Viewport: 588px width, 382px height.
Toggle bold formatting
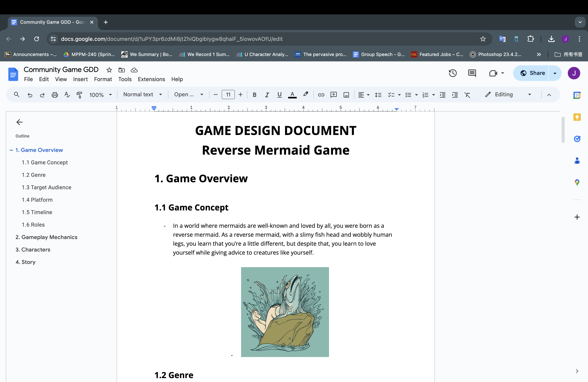click(x=255, y=95)
